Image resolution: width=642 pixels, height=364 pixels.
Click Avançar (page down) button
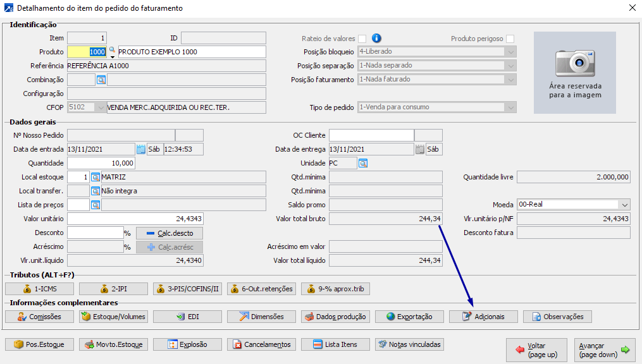point(605,350)
